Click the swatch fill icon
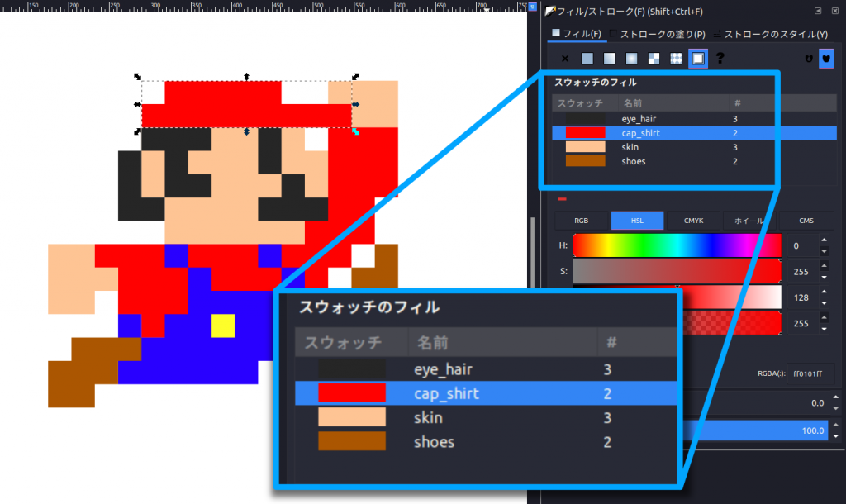Viewport: 846px width, 504px height. coord(697,59)
